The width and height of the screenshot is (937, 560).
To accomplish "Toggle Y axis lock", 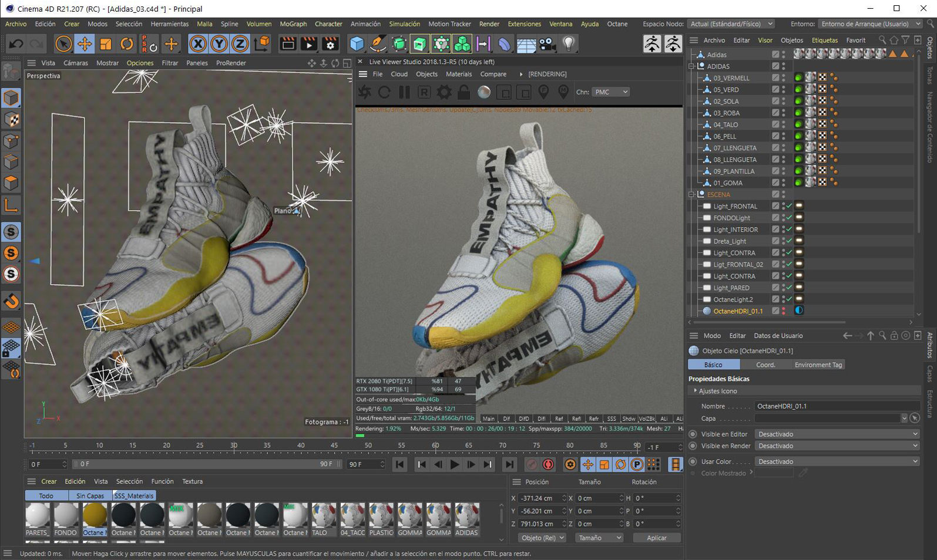I will coord(219,43).
